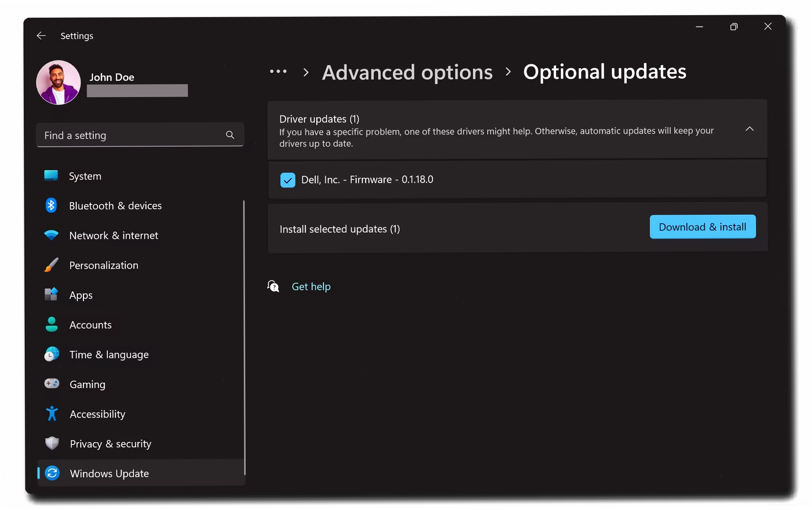Click the Gaming controller icon
The width and height of the screenshot is (812, 510).
tap(52, 384)
